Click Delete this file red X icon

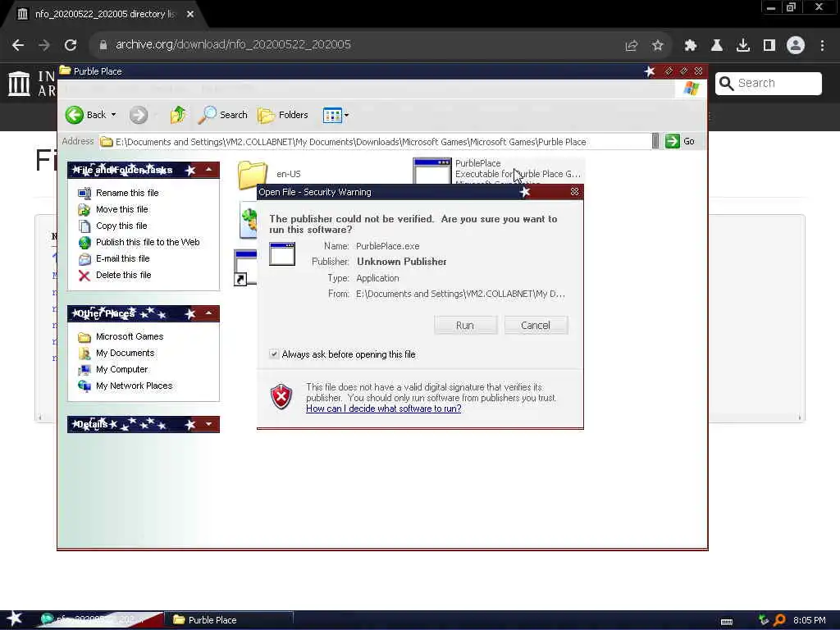point(84,276)
